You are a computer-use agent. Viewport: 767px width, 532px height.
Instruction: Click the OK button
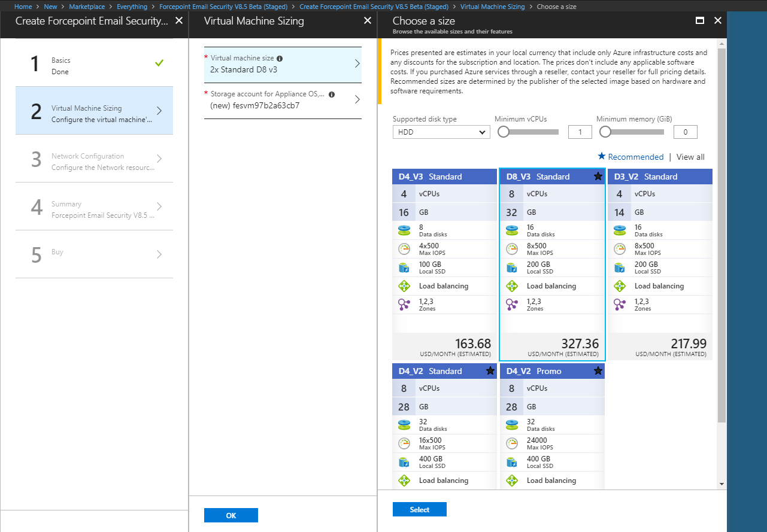click(x=231, y=515)
